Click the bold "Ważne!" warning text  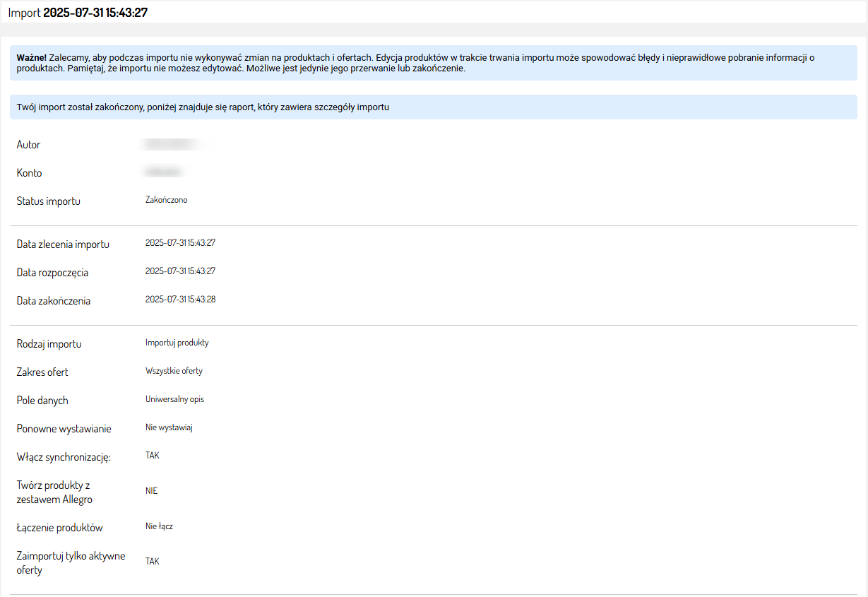pyautogui.click(x=32, y=57)
